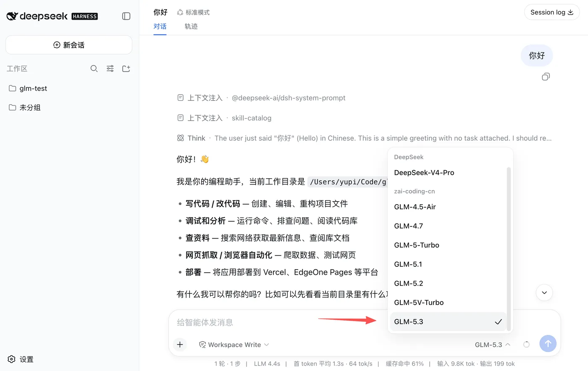Click the 1 轮 · 1 步 status entry
Screen dimensions: 588x371
(227, 364)
